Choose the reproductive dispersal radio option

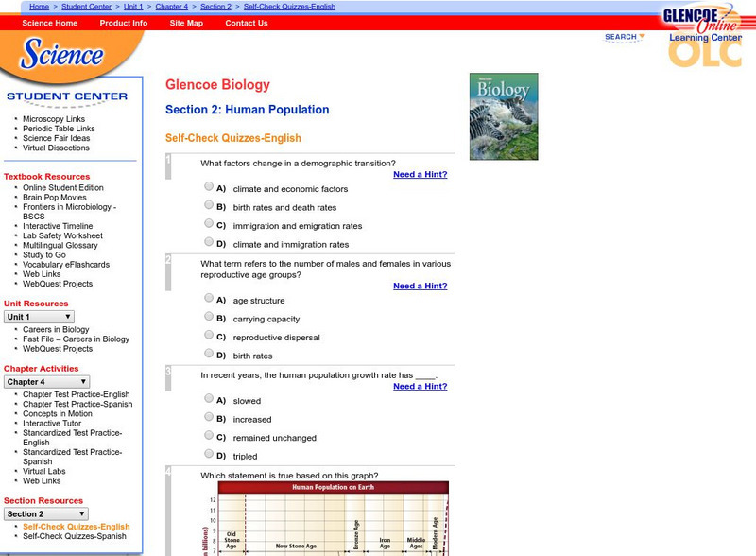209,335
